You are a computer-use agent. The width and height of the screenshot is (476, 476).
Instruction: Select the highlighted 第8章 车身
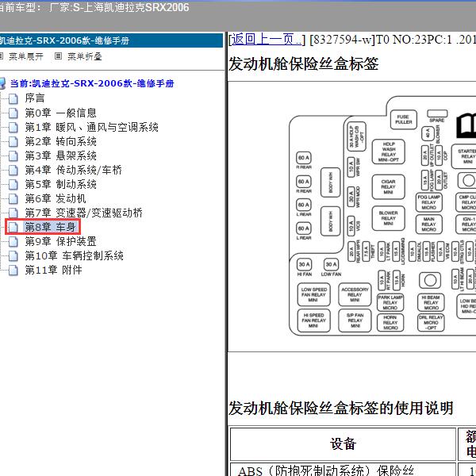click(51, 227)
